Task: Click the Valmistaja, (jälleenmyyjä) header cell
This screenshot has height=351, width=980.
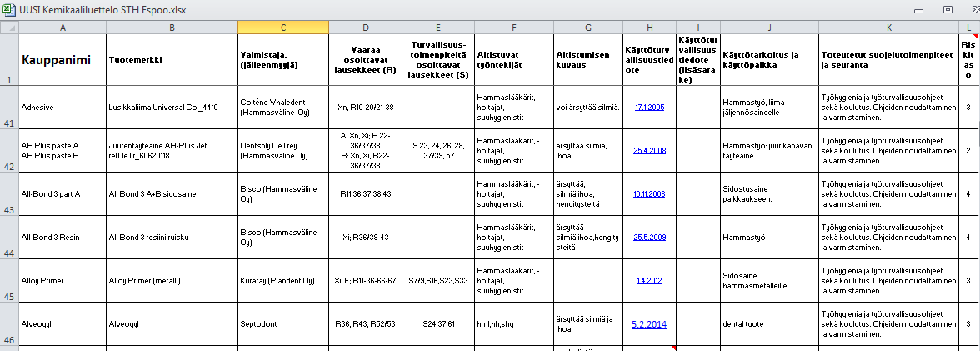Action: click(283, 59)
